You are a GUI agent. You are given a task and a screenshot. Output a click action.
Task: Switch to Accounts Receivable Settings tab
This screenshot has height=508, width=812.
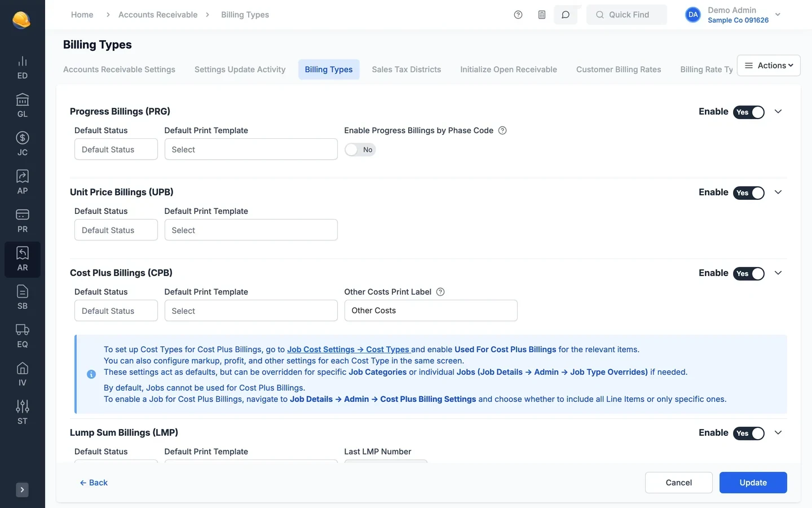pyautogui.click(x=119, y=69)
